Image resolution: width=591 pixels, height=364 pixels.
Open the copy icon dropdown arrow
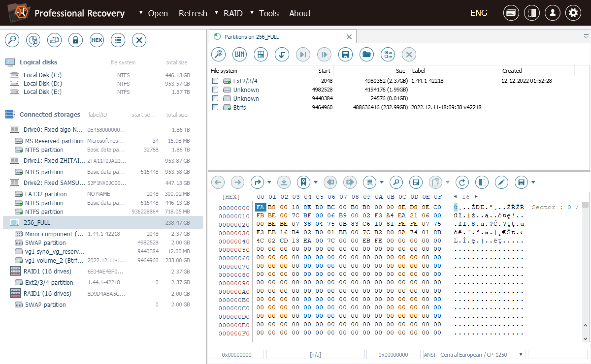pyautogui.click(x=448, y=182)
